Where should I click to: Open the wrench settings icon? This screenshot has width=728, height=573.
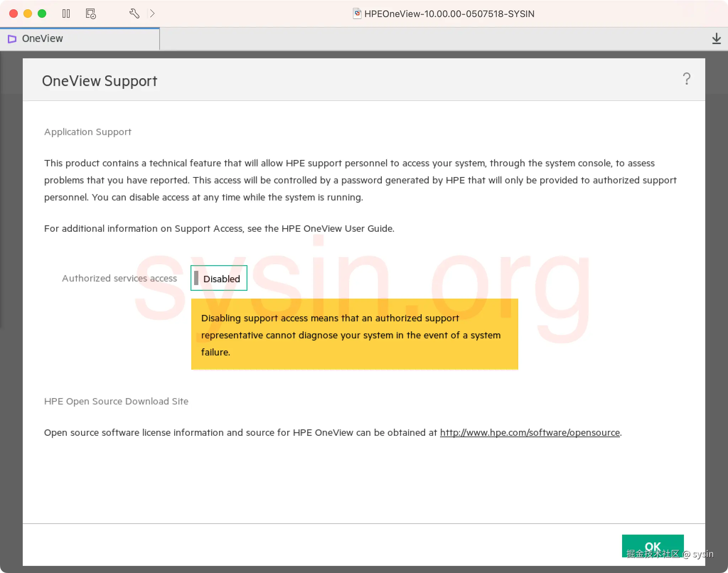pos(134,14)
